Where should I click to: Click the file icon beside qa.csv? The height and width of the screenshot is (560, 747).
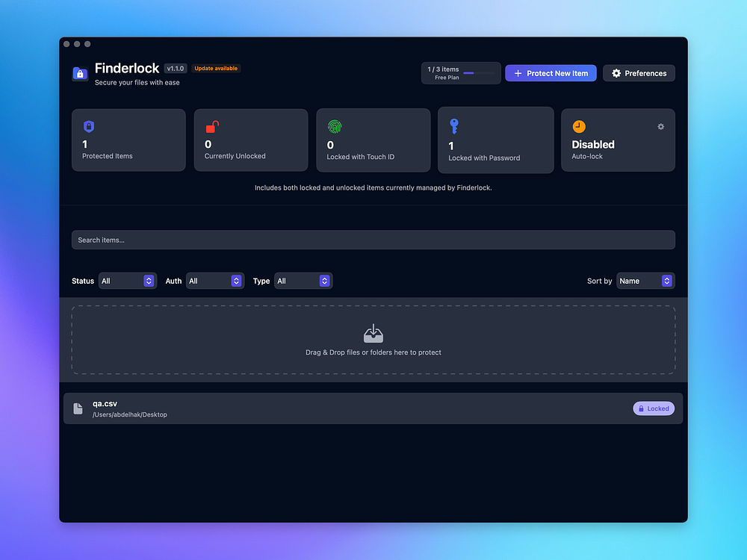coord(78,408)
